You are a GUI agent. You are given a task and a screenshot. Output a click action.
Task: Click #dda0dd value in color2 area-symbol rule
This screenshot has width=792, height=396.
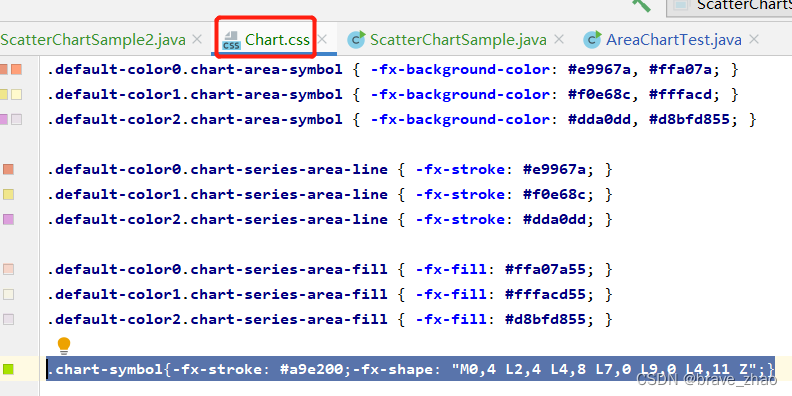[x=600, y=120]
